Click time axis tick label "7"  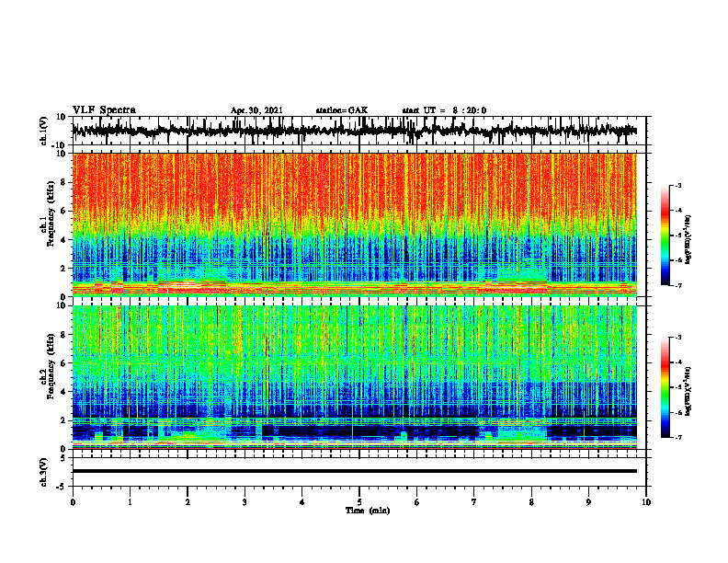pyautogui.click(x=474, y=502)
